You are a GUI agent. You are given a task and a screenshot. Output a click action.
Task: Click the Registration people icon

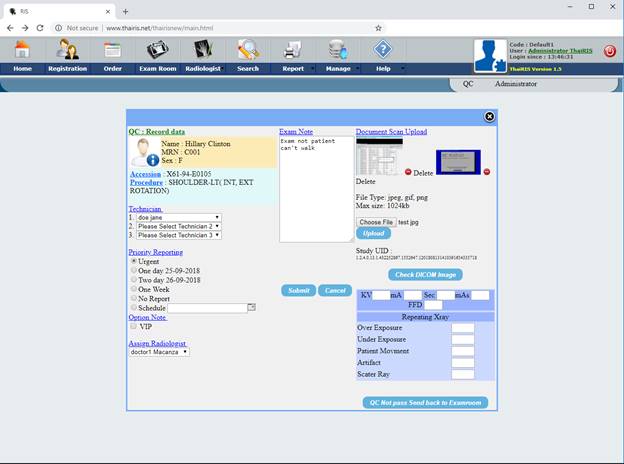tap(67, 49)
